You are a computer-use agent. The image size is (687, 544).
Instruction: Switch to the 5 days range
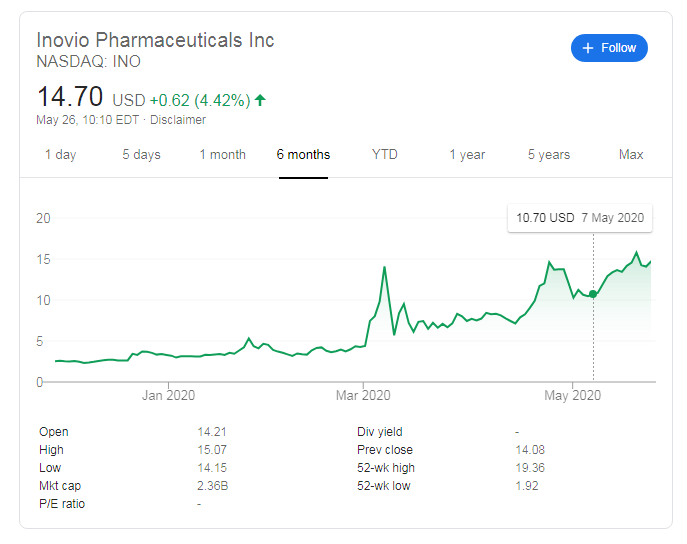pyautogui.click(x=141, y=154)
